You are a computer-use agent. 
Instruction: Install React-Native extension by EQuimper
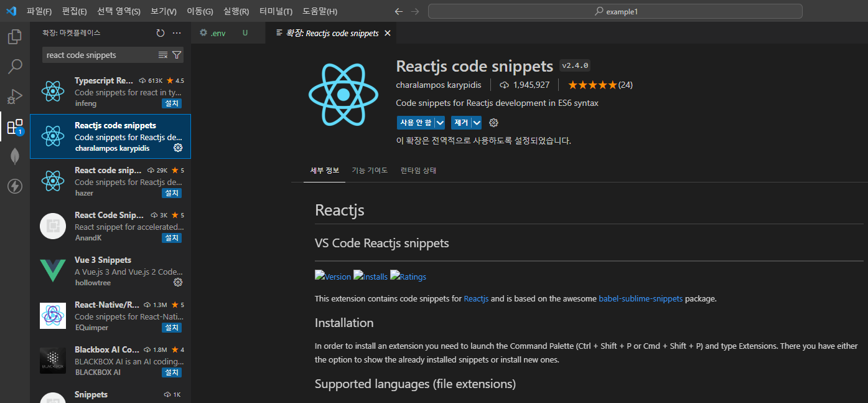172,328
